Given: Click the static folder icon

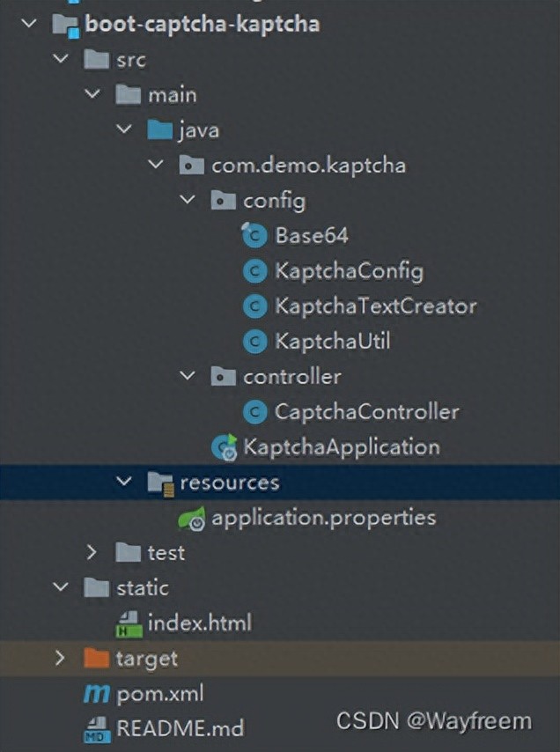Looking at the screenshot, I should point(96,587).
